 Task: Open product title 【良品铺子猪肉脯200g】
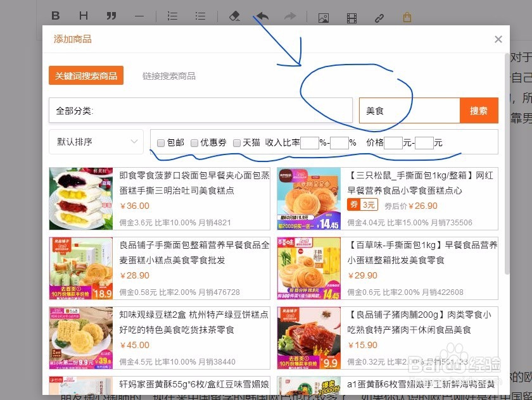419,322
